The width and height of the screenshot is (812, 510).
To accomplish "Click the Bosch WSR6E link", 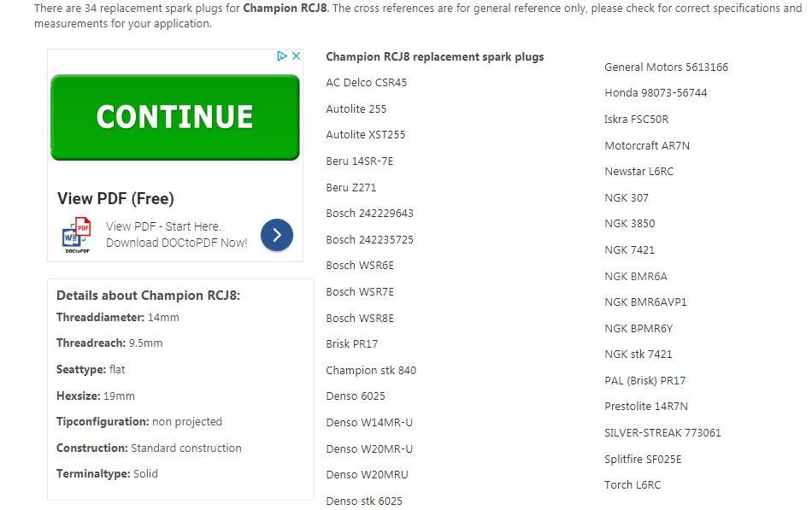I will click(x=360, y=266).
